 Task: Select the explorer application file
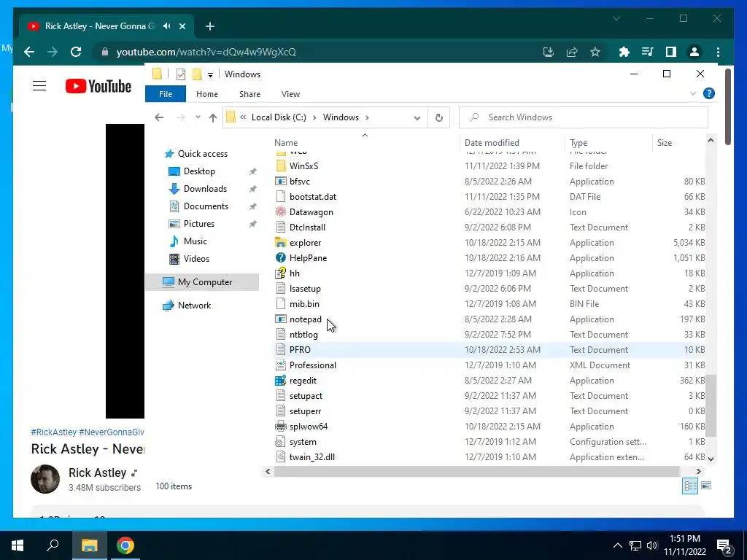pyautogui.click(x=305, y=242)
